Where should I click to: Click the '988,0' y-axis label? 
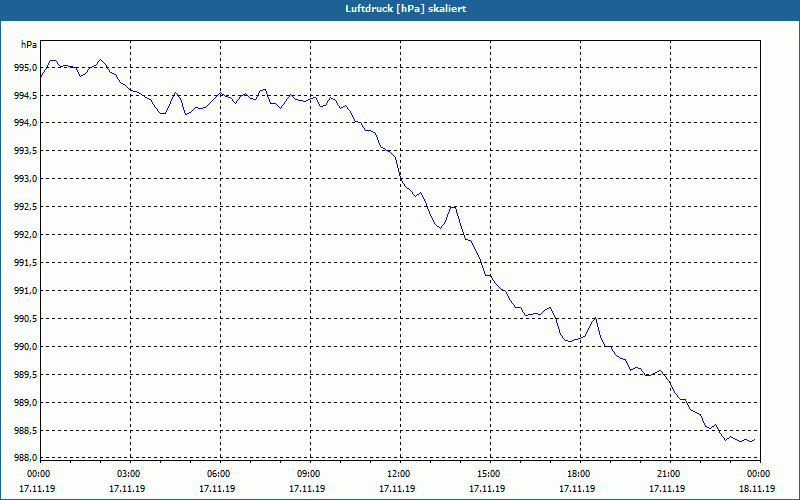25,457
